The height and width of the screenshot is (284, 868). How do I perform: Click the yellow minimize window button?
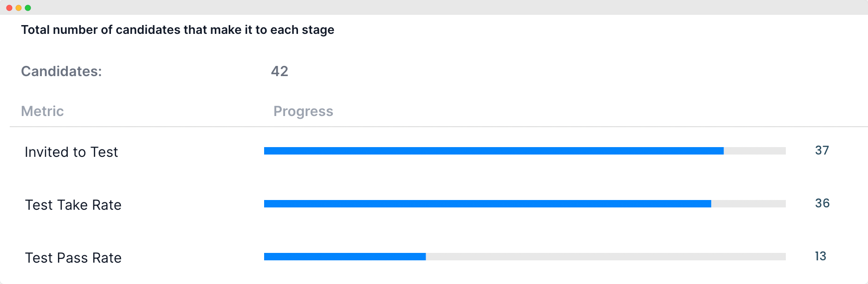19,8
